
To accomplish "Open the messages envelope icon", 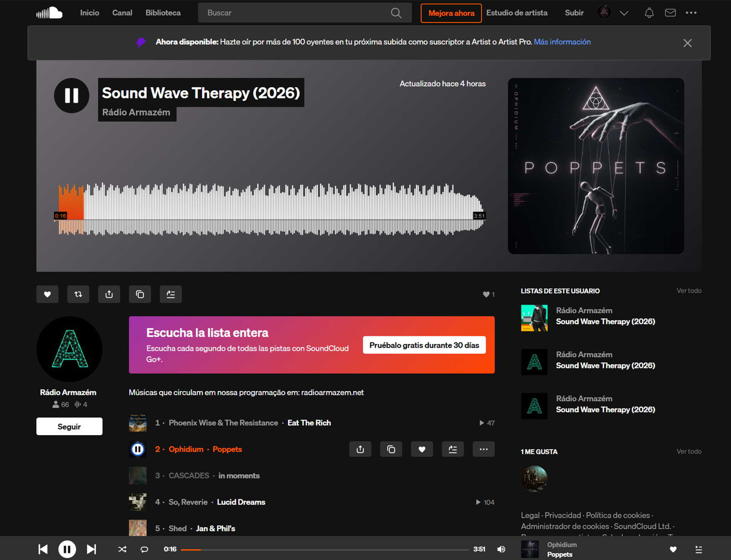I will [670, 13].
